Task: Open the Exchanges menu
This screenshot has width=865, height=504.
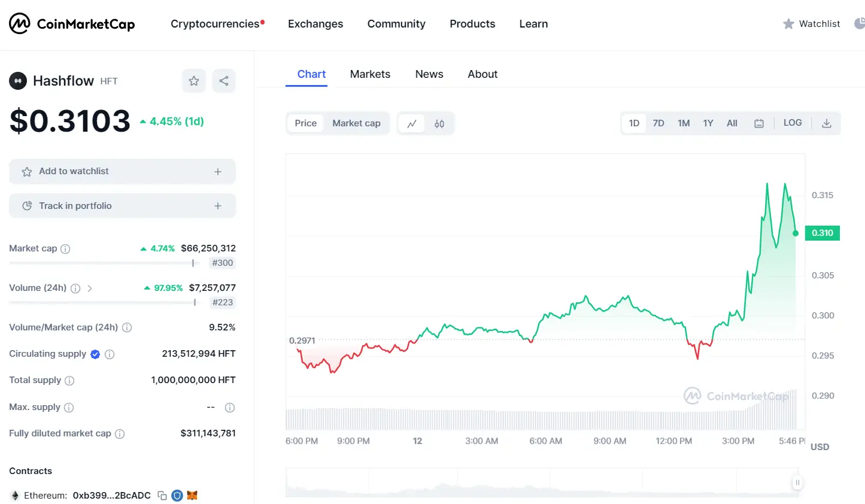Action: tap(315, 24)
